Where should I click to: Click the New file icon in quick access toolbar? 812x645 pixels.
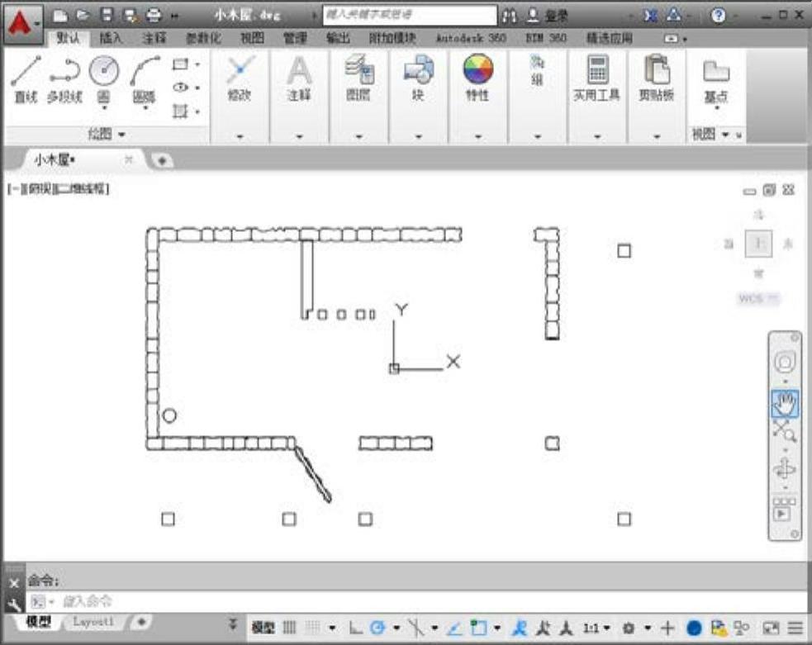click(x=60, y=16)
